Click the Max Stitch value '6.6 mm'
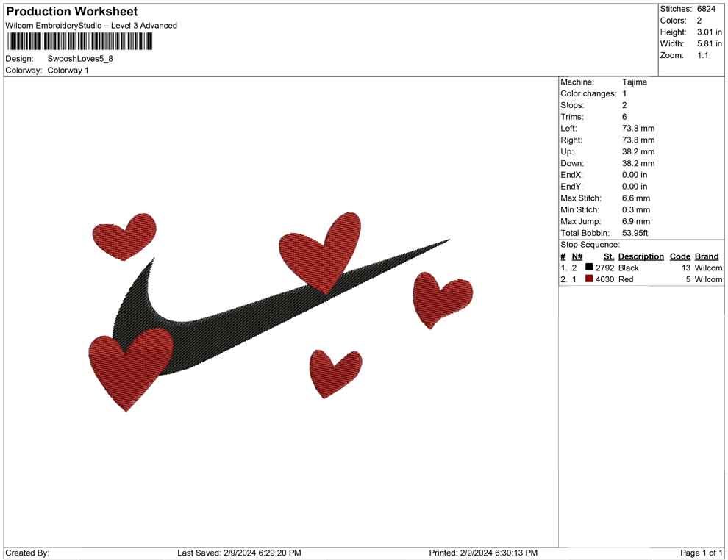728x560 pixels. tap(635, 198)
